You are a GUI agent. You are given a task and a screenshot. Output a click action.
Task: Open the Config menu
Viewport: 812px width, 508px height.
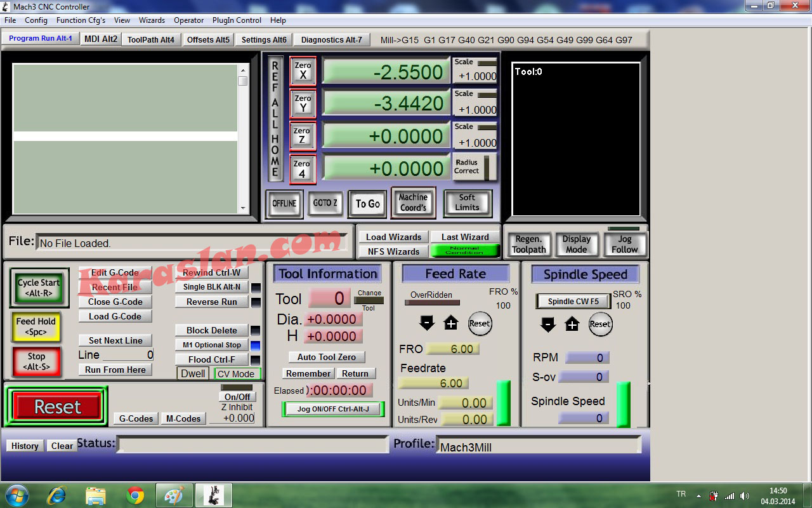(x=36, y=20)
